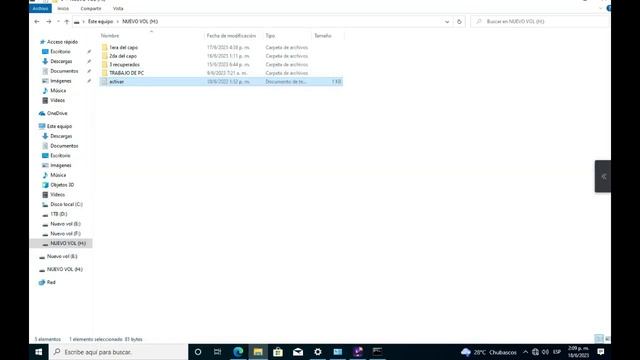
Task: Select OneDrive in navigation pane
Action: (x=57, y=113)
